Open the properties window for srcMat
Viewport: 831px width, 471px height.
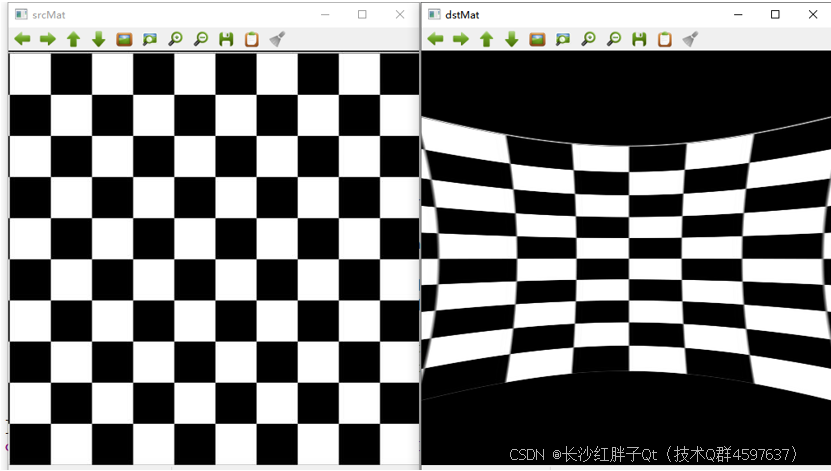tap(278, 39)
